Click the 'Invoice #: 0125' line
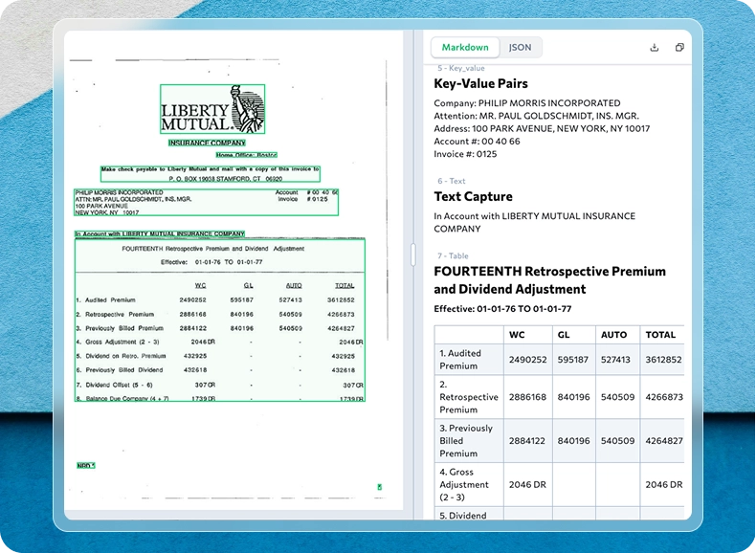The image size is (756, 553). pyautogui.click(x=465, y=154)
